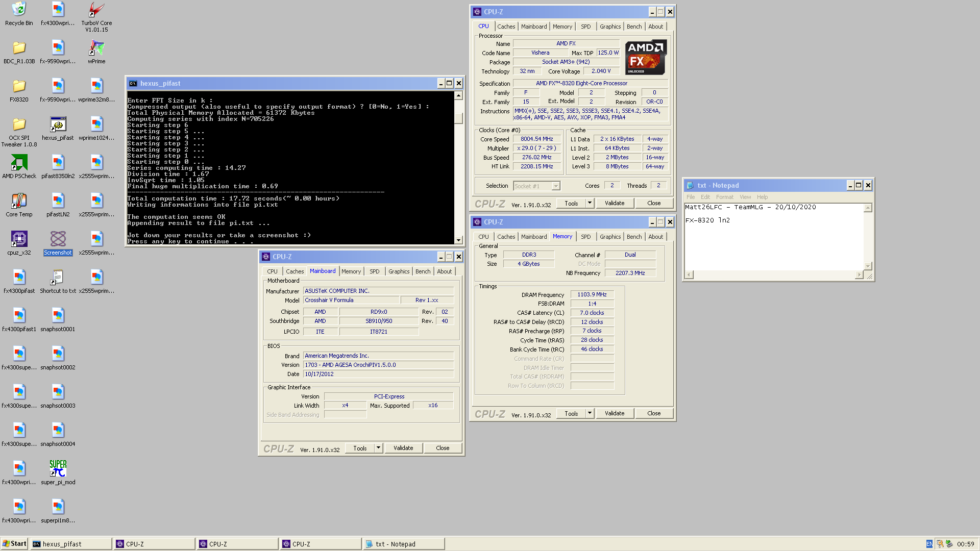Open the snaphsot0001 image file
This screenshot has height=551, width=980.
[58, 320]
